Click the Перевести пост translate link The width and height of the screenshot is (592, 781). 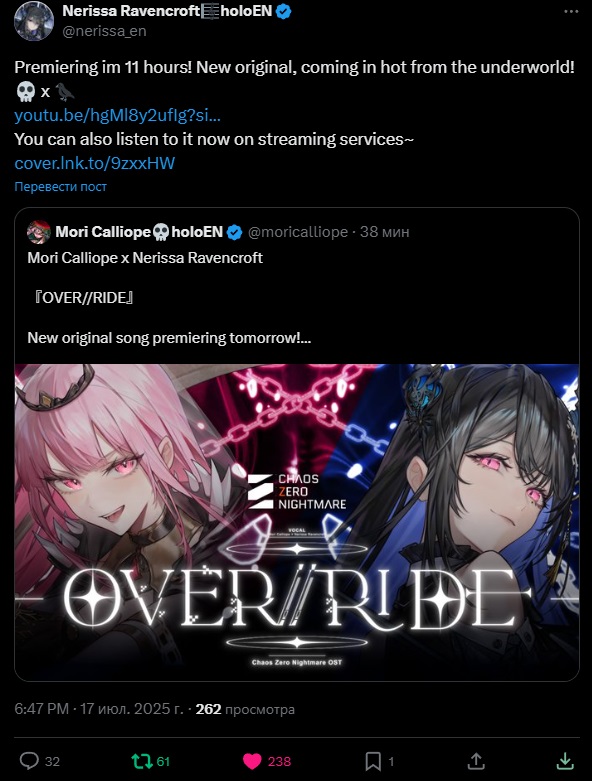[60, 187]
